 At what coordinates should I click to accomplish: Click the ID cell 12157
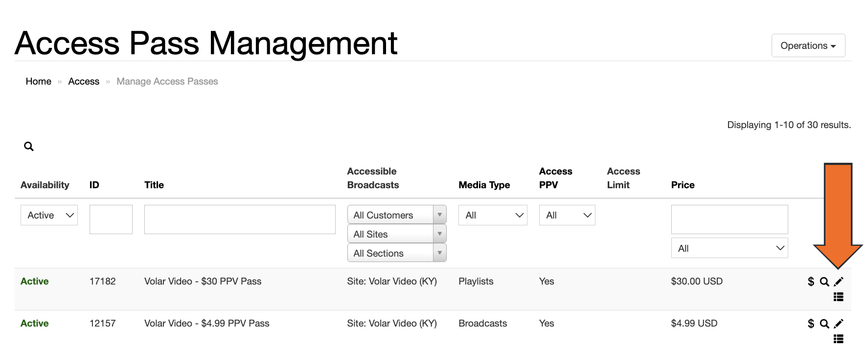tap(103, 323)
